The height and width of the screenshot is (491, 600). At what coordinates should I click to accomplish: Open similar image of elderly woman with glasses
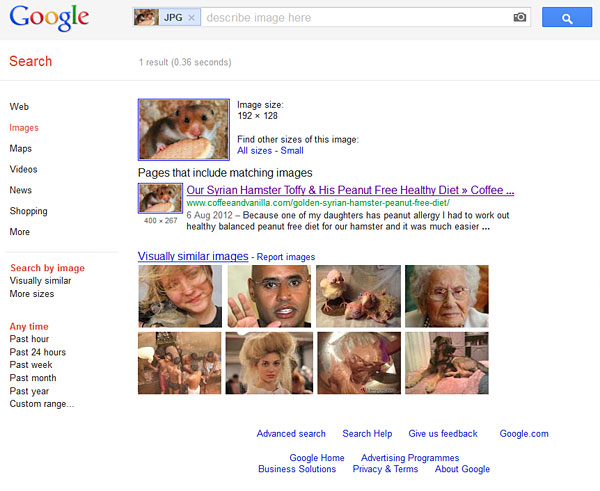(447, 296)
